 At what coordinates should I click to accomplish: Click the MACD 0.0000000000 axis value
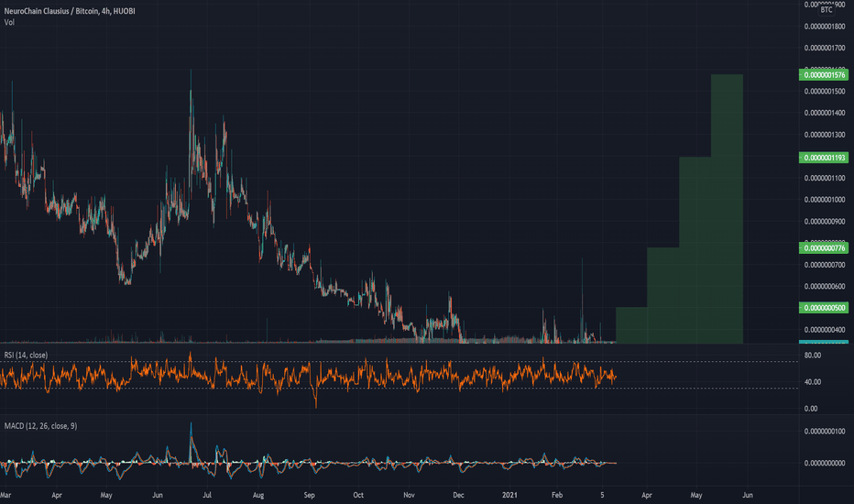[x=825, y=463]
